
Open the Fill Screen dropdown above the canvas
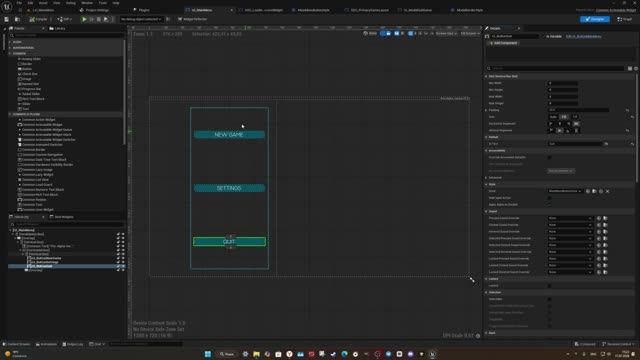pos(469,33)
